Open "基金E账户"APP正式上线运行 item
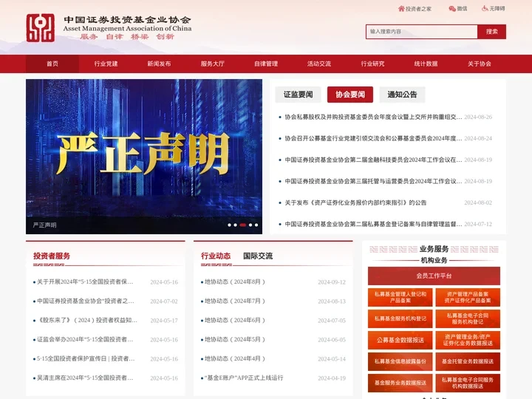 (x=244, y=378)
